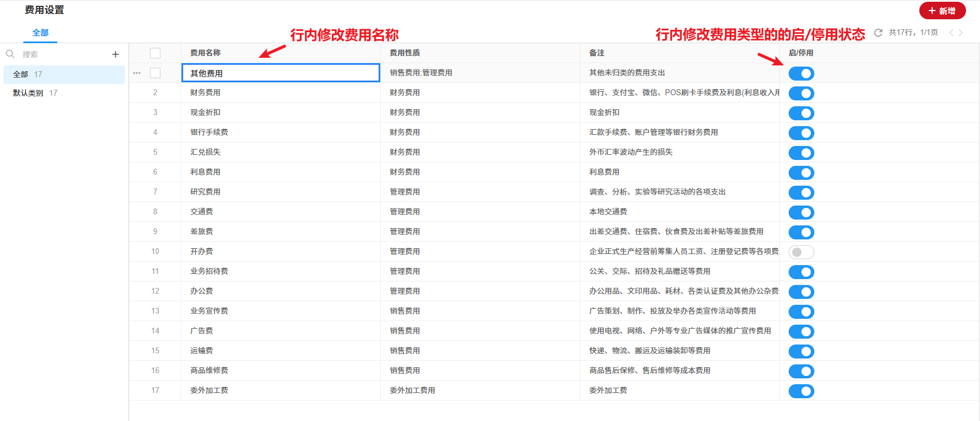Screen dimensions: 980x421
Task: Turn off the 银行手续费 switch
Action: pyautogui.click(x=801, y=133)
